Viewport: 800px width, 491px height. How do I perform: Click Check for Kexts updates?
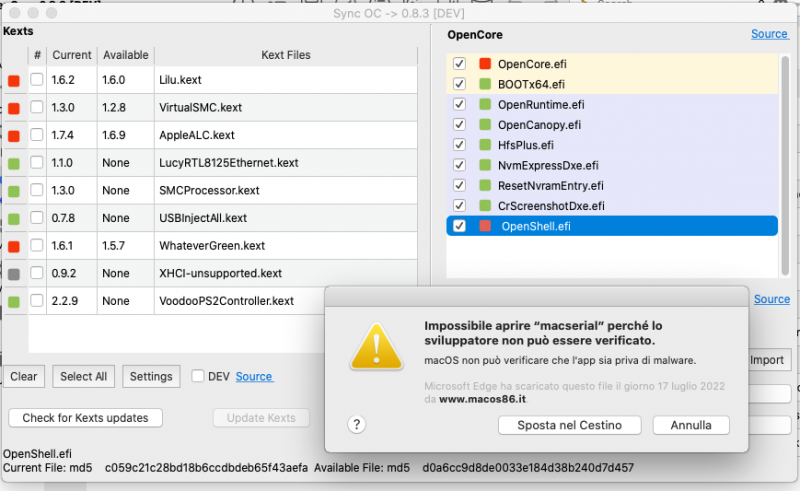85,418
